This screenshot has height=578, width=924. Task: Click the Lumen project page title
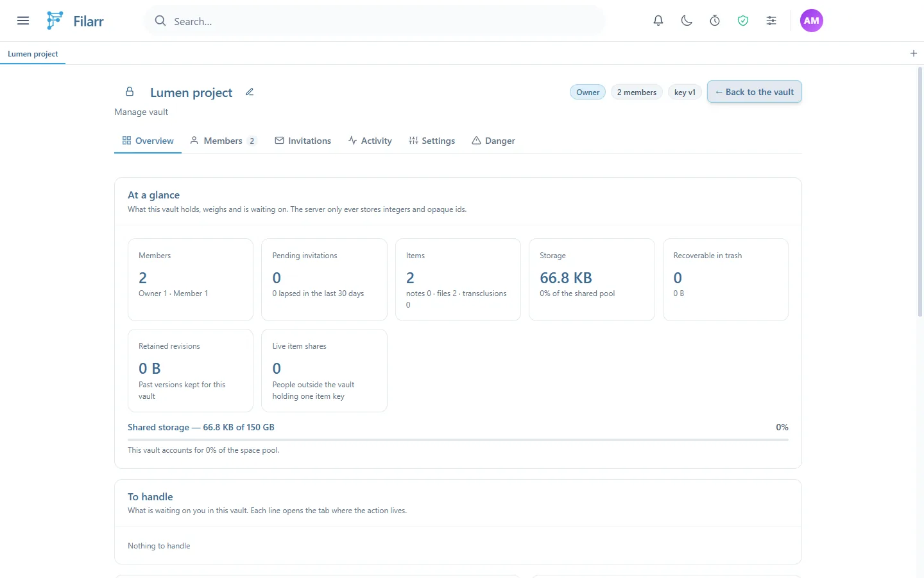click(x=191, y=92)
